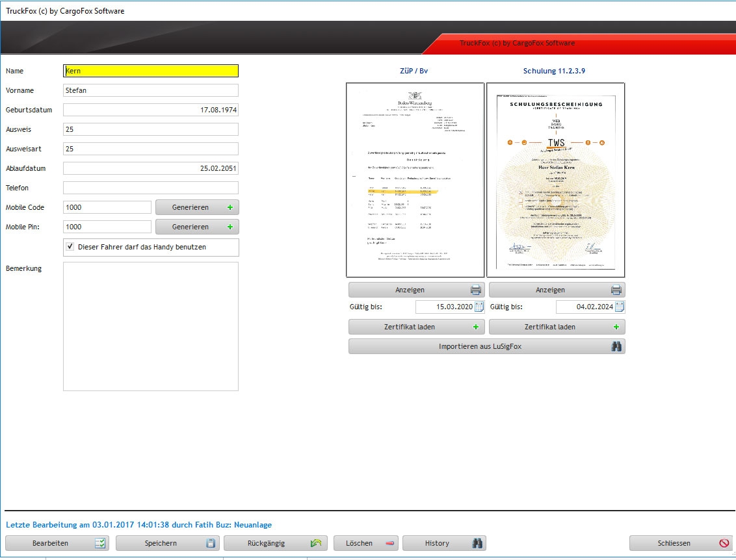Click the printer icon under Schulung 11.2.3.9

point(616,290)
